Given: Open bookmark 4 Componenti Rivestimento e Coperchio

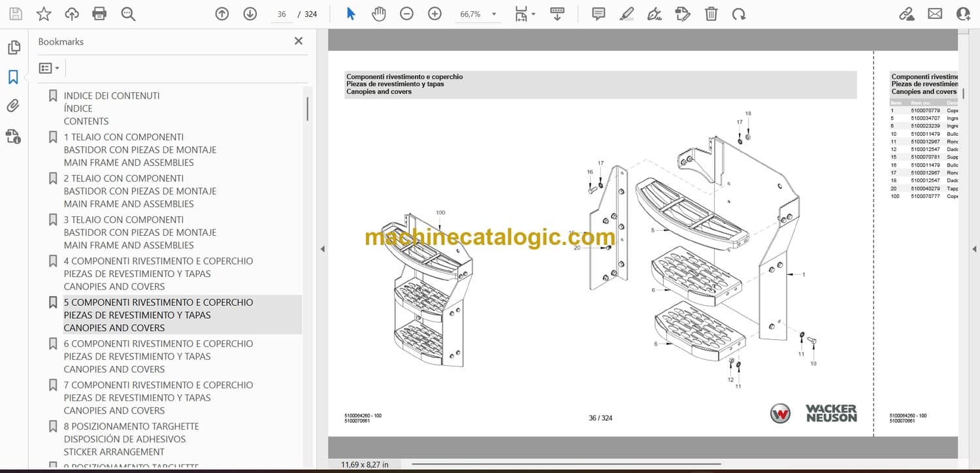Looking at the screenshot, I should click(158, 261).
